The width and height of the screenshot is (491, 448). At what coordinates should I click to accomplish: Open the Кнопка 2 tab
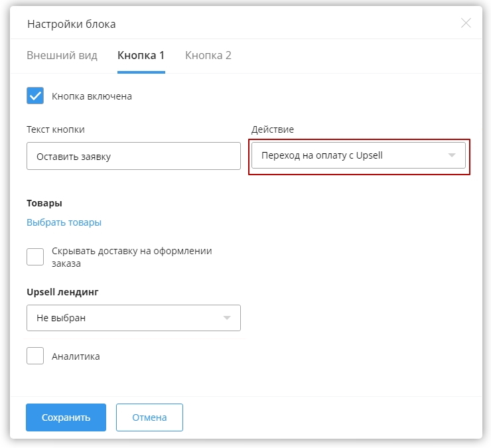(x=208, y=55)
